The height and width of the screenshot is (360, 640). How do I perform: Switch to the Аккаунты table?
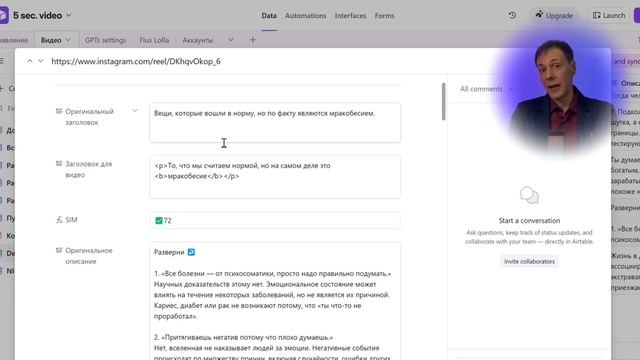pos(198,40)
